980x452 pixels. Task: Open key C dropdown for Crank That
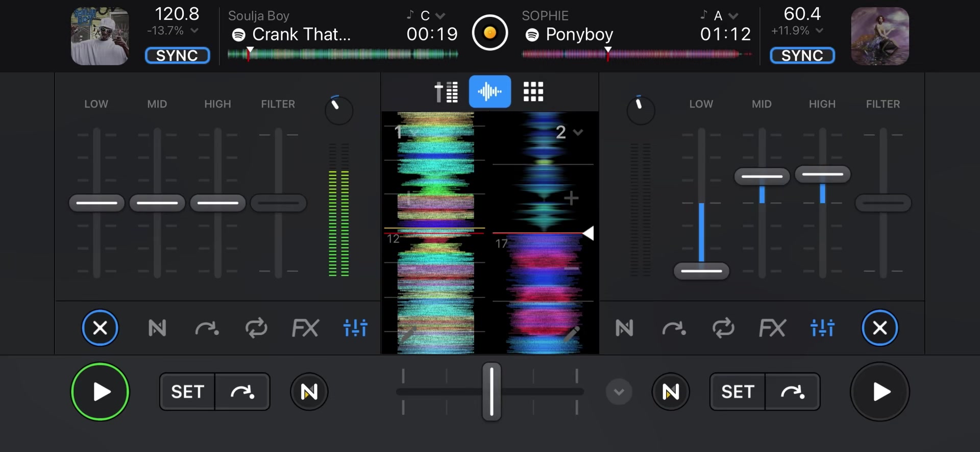(440, 16)
